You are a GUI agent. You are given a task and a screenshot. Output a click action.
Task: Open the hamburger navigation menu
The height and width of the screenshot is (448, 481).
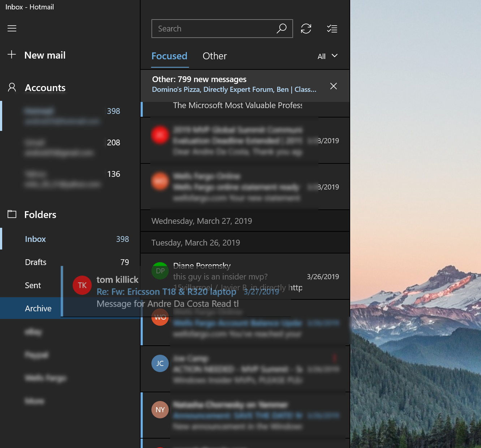[12, 28]
